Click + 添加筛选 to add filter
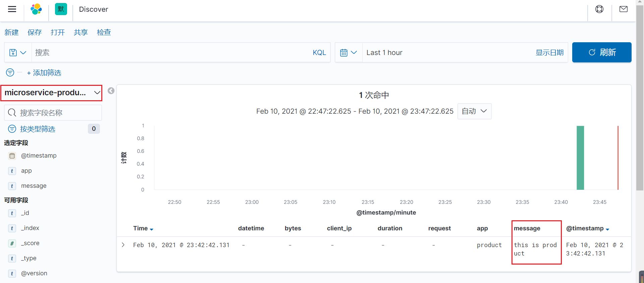This screenshot has width=644, height=283. point(44,73)
